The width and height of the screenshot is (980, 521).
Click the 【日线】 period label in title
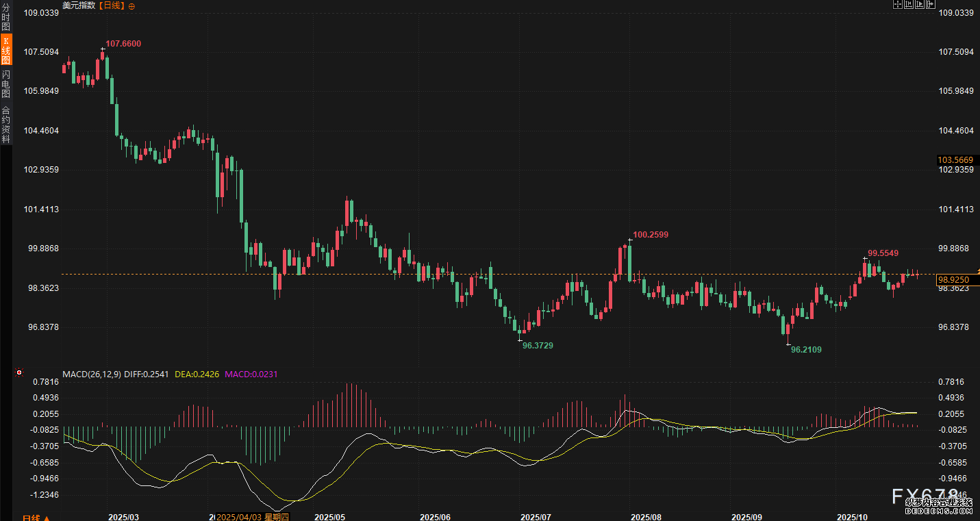click(112, 5)
